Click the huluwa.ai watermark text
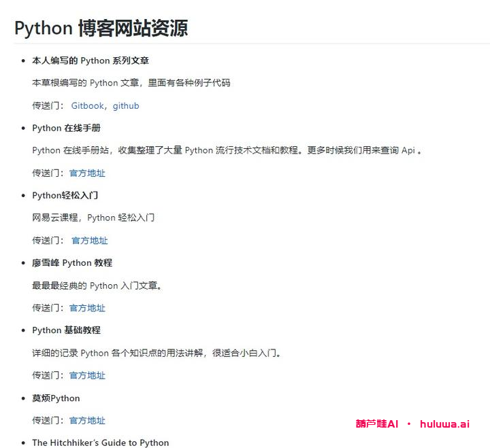Screen dimensions: 490x448 [444, 424]
